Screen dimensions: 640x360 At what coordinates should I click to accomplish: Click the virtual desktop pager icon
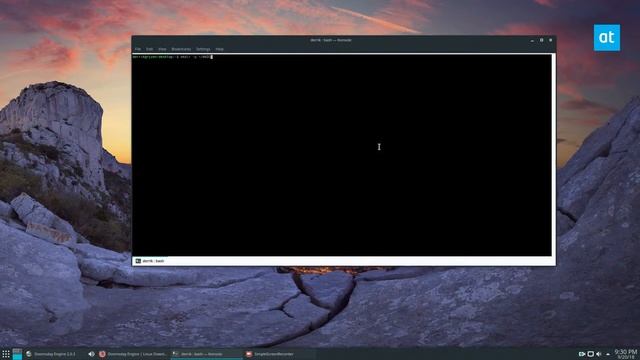(x=17, y=354)
